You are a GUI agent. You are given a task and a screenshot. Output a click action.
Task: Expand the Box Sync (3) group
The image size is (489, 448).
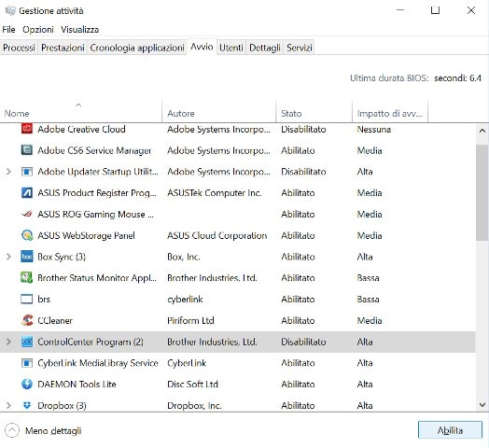pyautogui.click(x=8, y=257)
